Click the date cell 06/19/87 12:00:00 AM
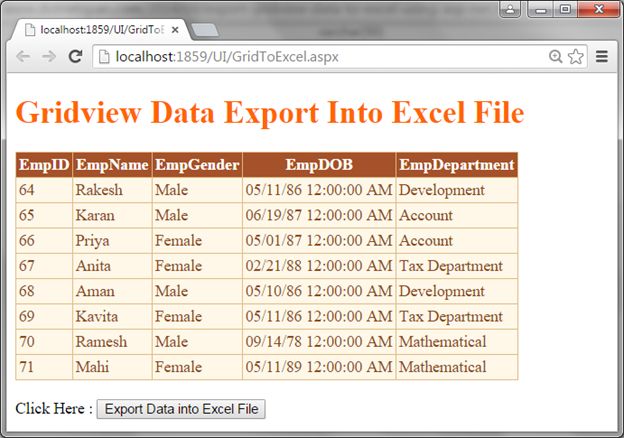The height and width of the screenshot is (438, 624). point(319,215)
